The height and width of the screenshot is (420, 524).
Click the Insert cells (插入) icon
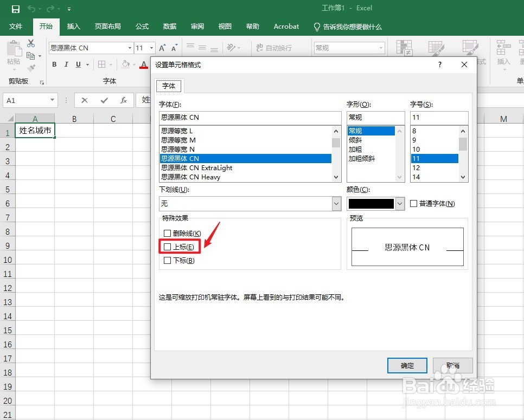click(503, 48)
